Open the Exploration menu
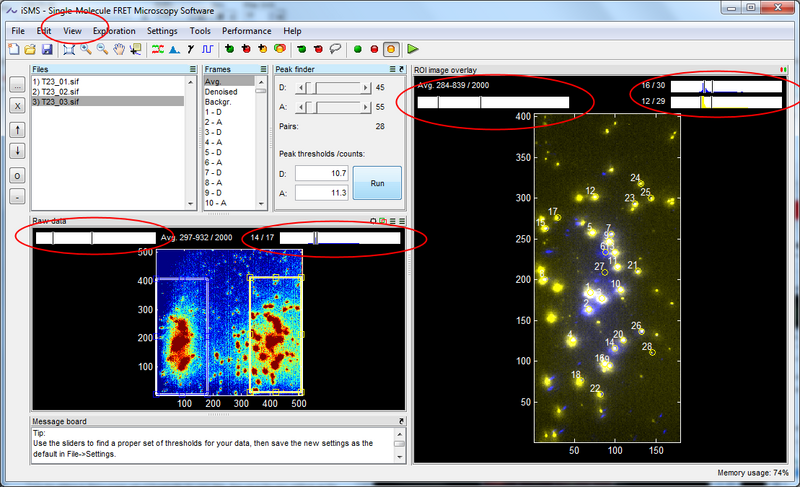The height and width of the screenshot is (487, 800). coord(113,31)
